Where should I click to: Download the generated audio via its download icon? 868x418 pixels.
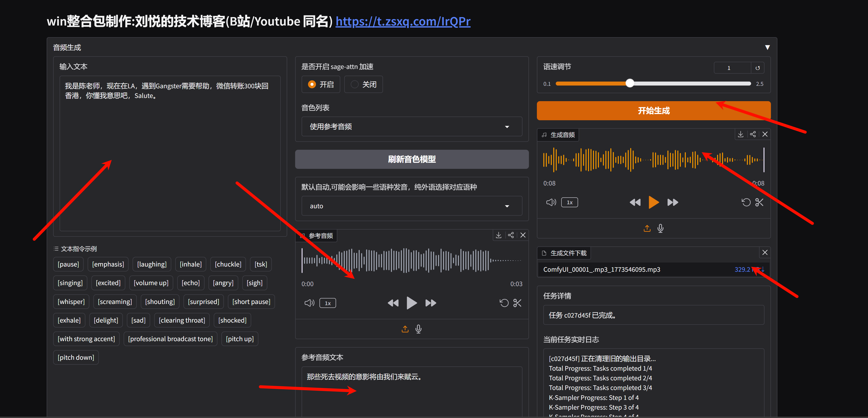point(740,134)
